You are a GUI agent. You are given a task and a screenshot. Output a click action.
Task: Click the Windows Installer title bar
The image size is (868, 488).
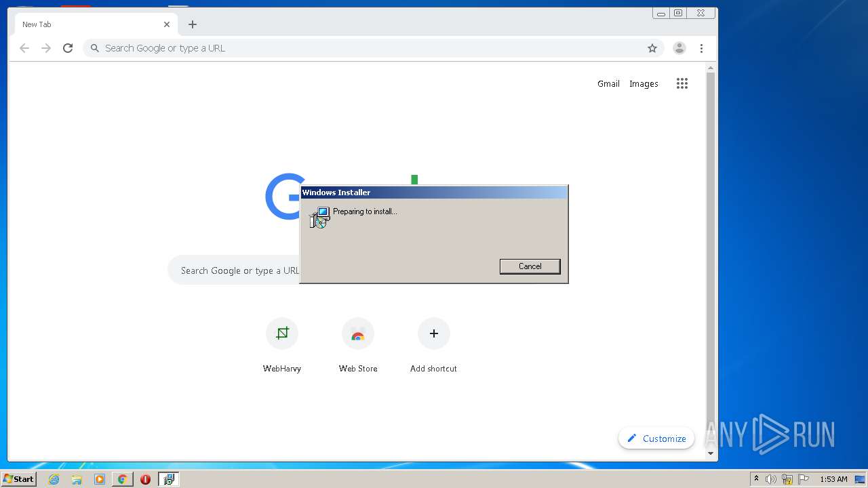pos(434,192)
